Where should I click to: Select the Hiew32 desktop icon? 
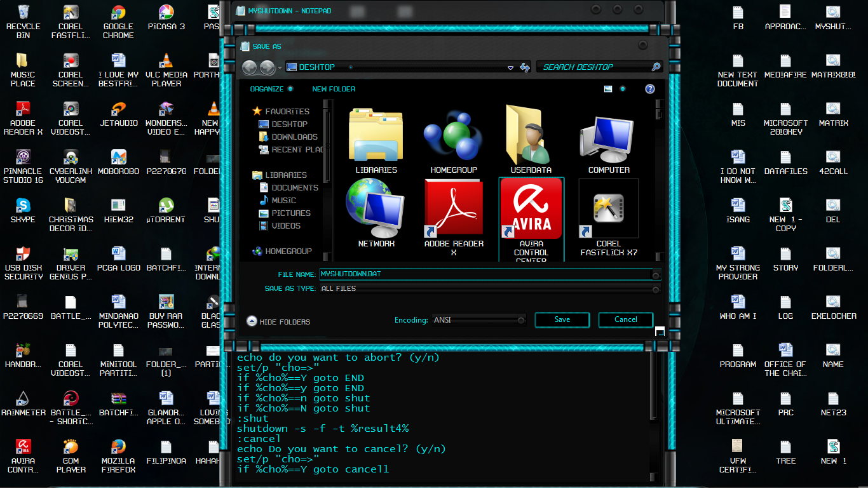[118, 210]
